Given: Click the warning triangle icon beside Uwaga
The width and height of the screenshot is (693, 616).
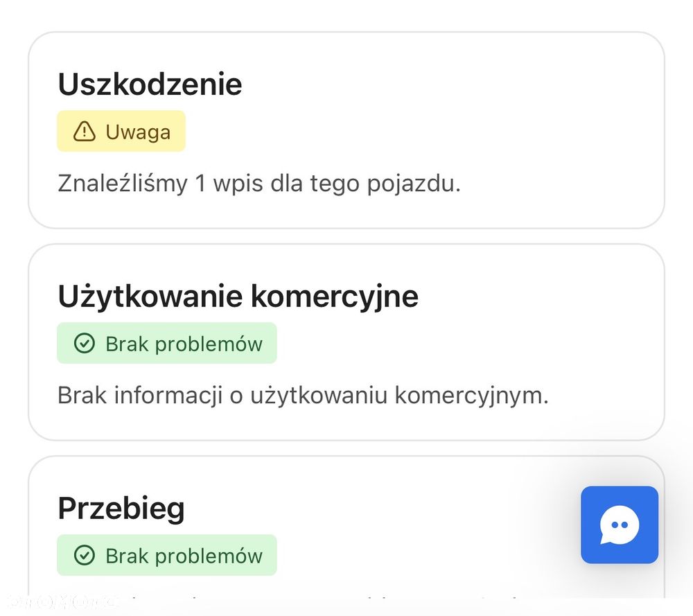Looking at the screenshot, I should pyautogui.click(x=84, y=131).
